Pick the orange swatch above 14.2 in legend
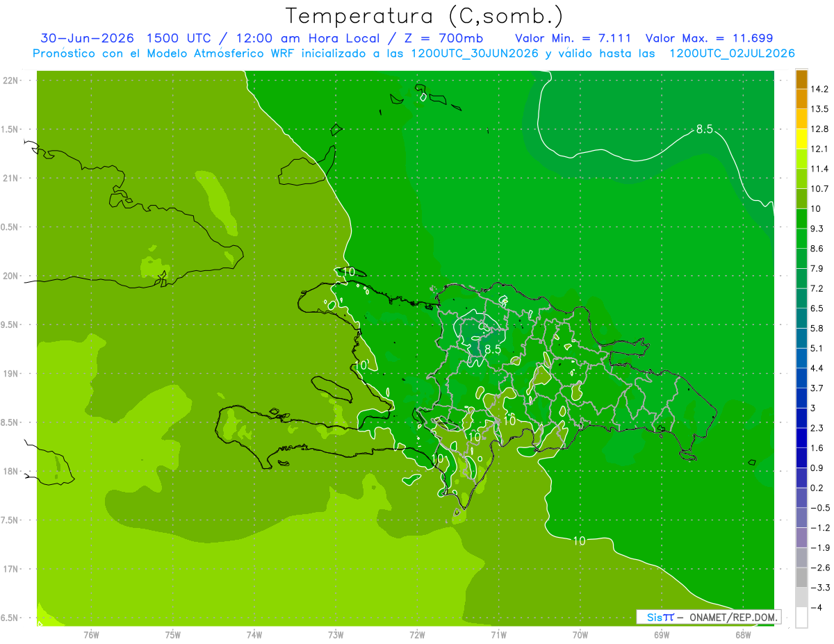 [x=801, y=79]
